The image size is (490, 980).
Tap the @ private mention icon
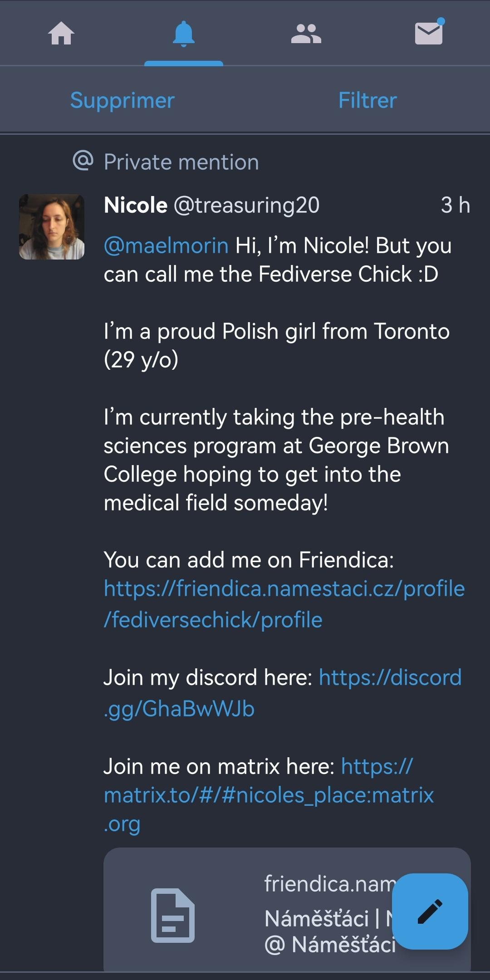(83, 161)
